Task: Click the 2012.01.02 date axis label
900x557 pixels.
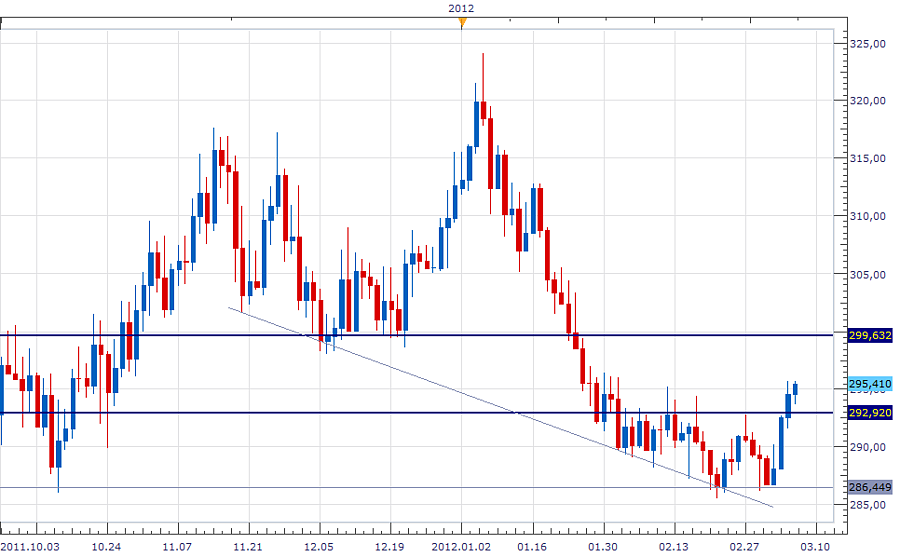Action: coord(460,546)
